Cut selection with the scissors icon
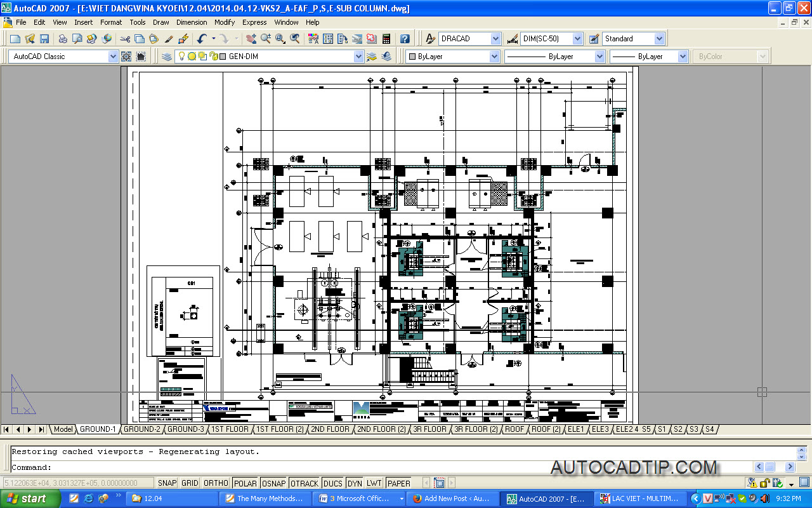The height and width of the screenshot is (508, 812). [125, 39]
